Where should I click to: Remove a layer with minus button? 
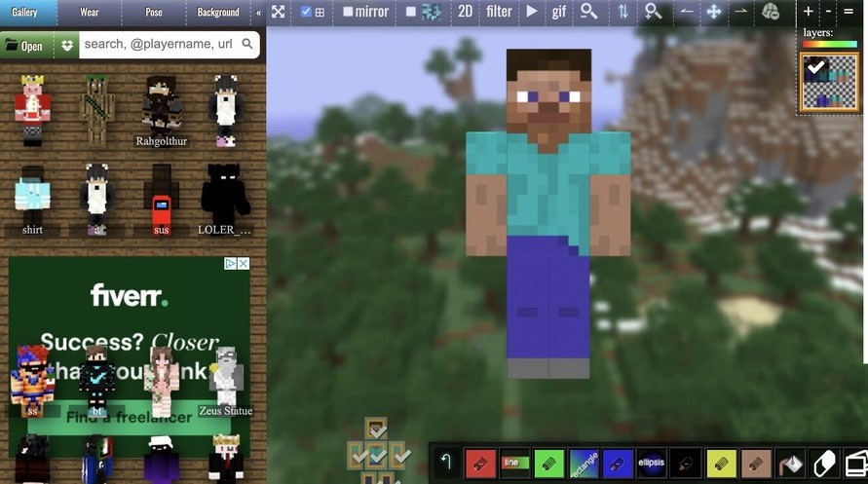829,12
